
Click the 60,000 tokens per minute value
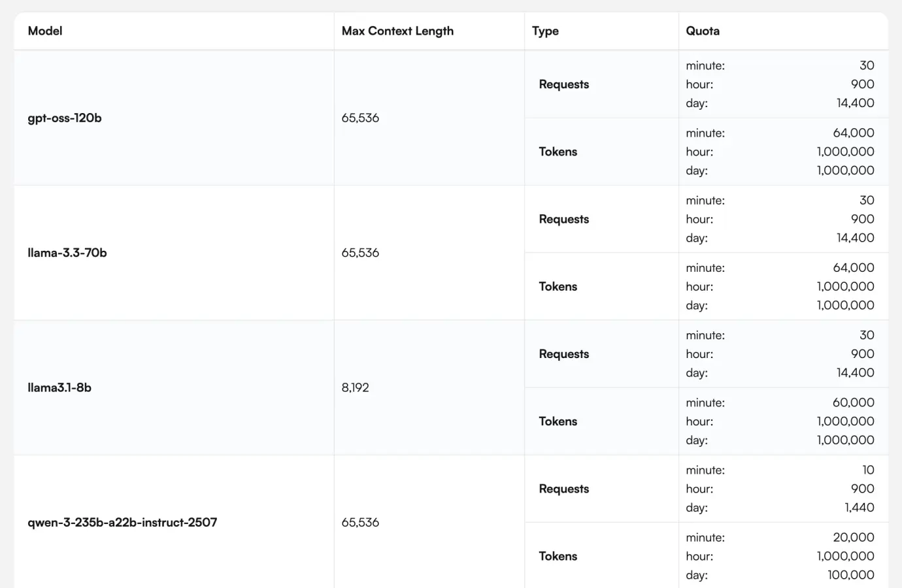[853, 402]
